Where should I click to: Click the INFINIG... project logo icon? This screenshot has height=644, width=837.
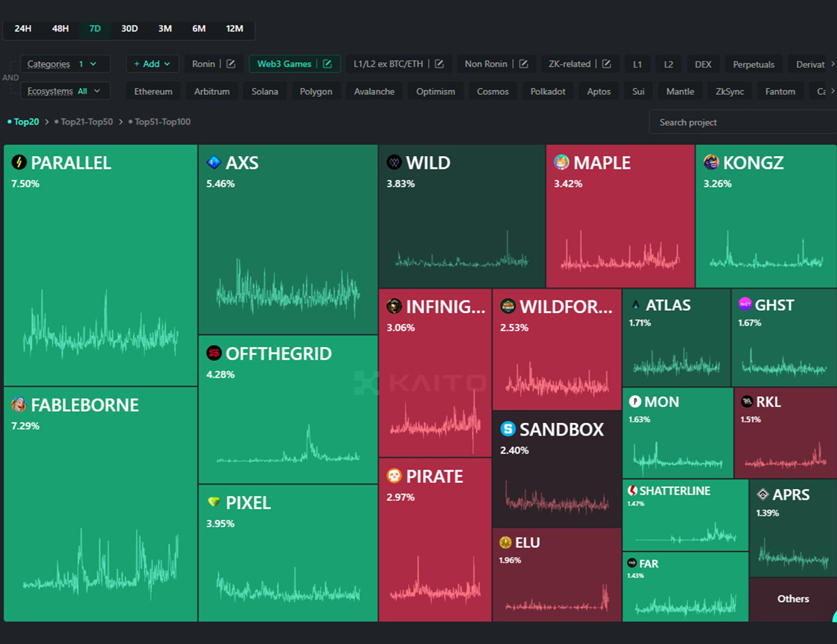pos(394,306)
